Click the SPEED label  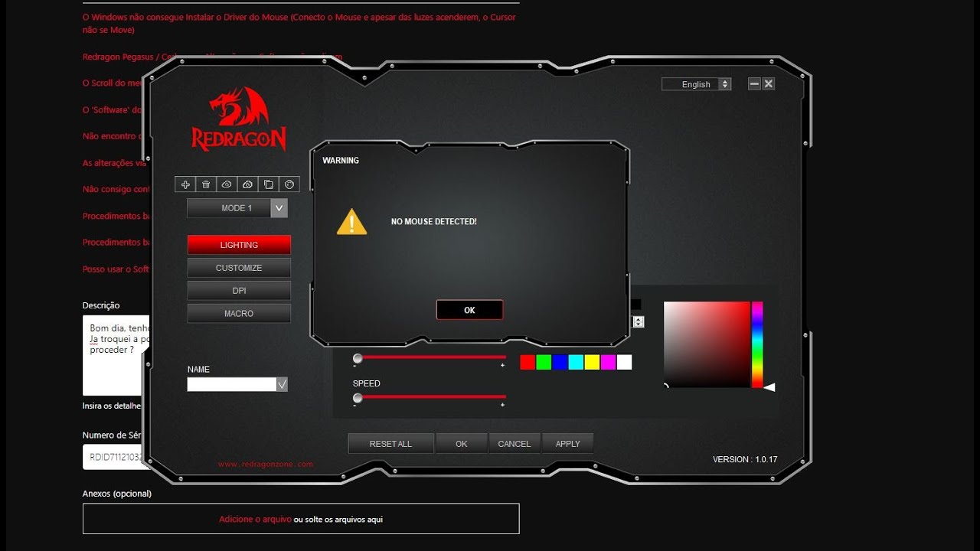(x=367, y=383)
